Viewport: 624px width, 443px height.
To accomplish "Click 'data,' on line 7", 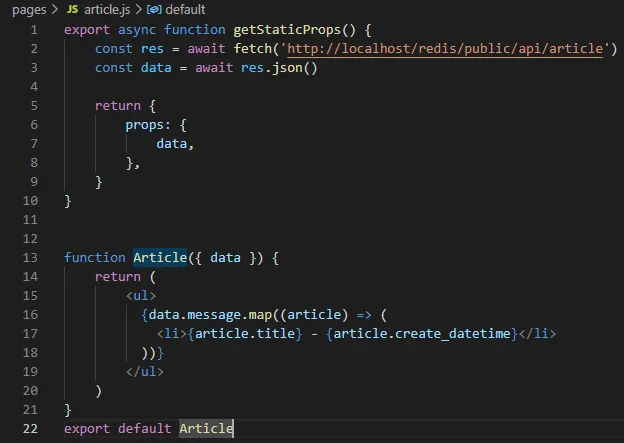I will [x=175, y=144].
